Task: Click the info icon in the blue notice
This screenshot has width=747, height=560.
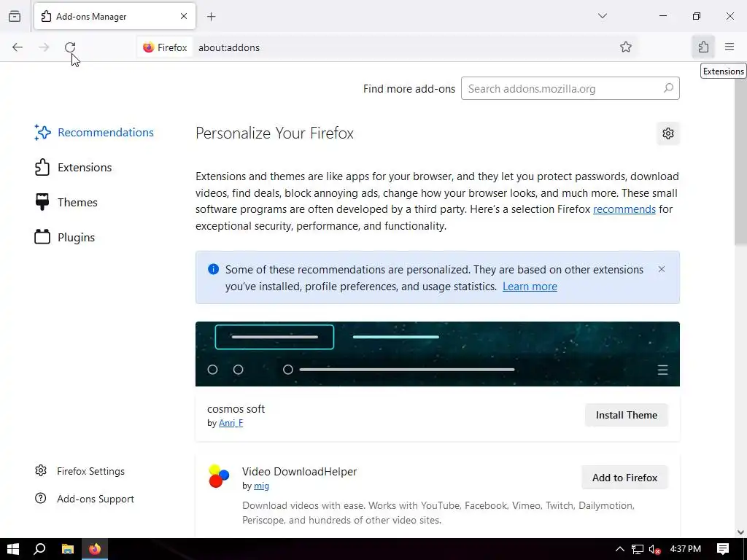Action: pos(214,270)
